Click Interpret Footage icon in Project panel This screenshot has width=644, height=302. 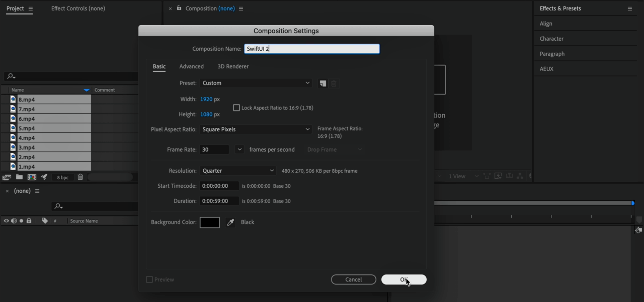click(x=7, y=177)
